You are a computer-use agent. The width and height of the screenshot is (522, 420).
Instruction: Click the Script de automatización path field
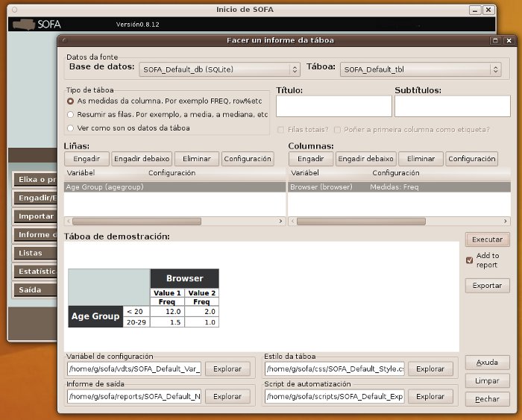point(335,397)
